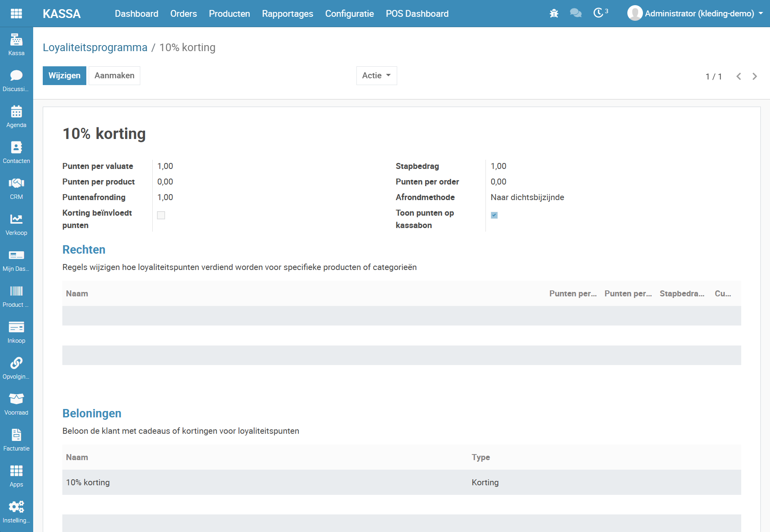Sort Rechten by Cu... column
The width and height of the screenshot is (770, 532).
(x=723, y=294)
